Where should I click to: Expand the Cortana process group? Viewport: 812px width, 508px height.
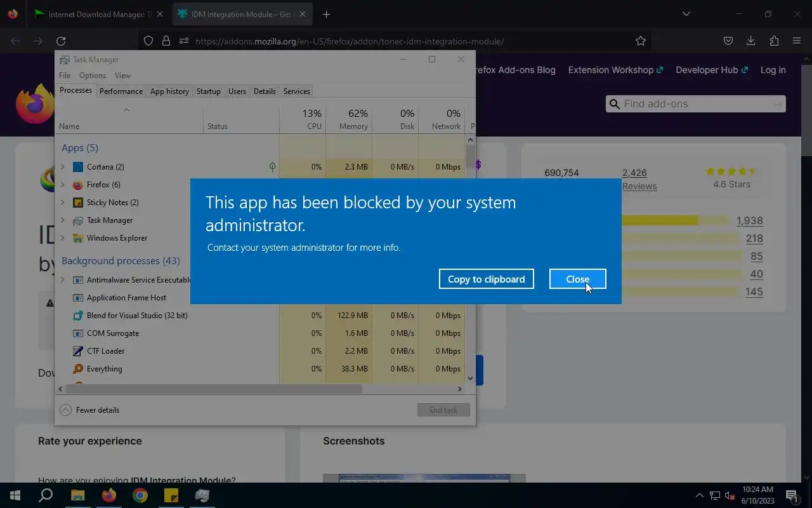pyautogui.click(x=62, y=167)
